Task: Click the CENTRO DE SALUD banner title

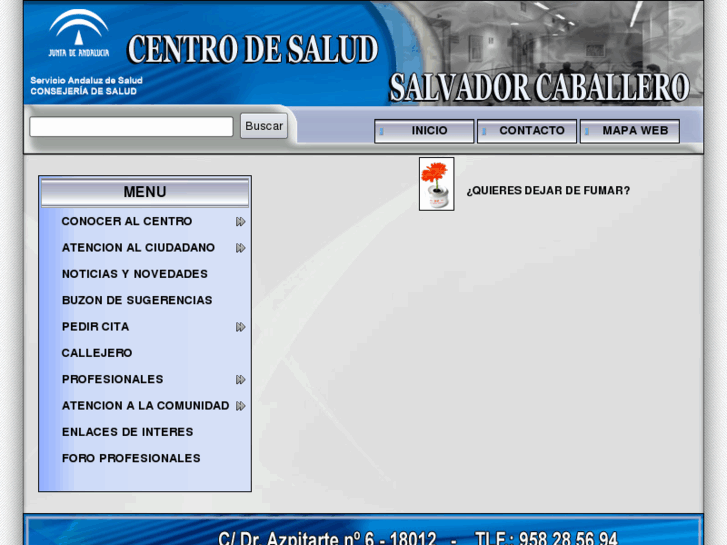Action: point(253,49)
